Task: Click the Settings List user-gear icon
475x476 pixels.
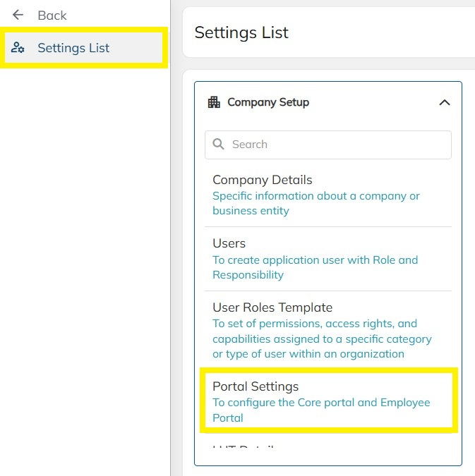Action: point(18,48)
